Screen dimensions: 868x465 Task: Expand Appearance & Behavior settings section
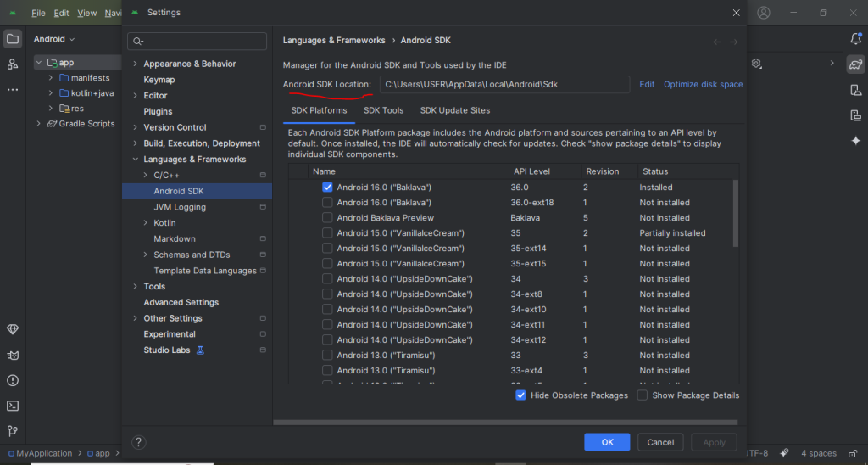[x=135, y=64]
